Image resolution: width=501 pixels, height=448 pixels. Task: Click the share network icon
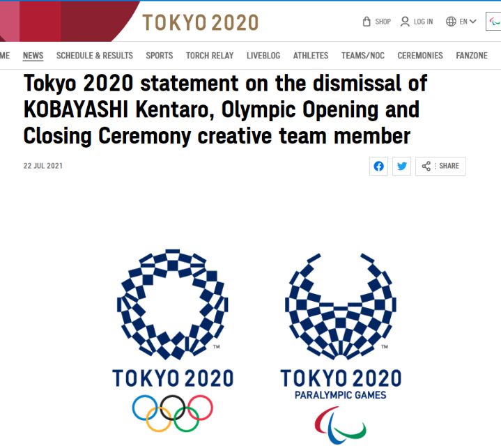click(x=426, y=166)
